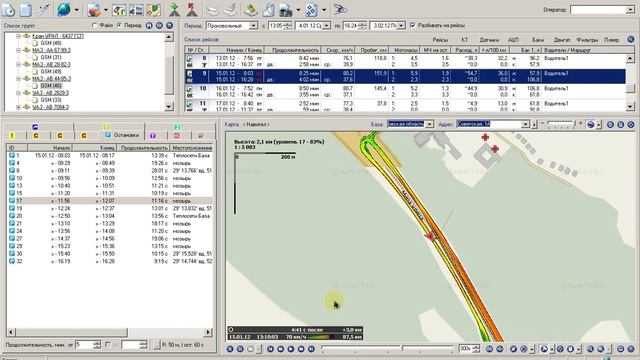The width and height of the screenshot is (640, 360).
Task: Collapse the МАЗ - АА 67-99-3 tree node
Action: click(18, 50)
